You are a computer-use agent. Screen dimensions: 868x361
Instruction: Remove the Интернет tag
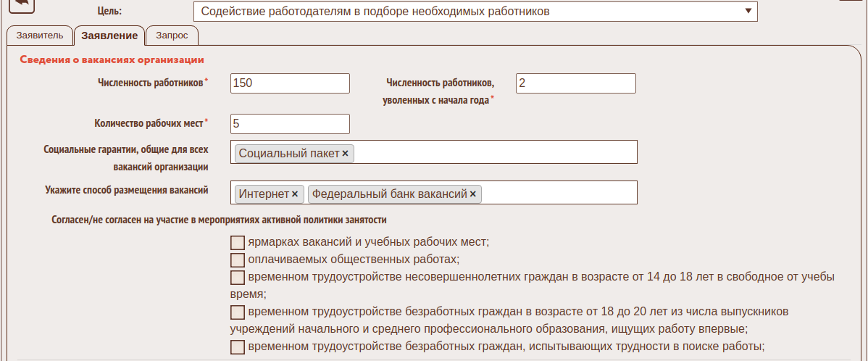295,194
